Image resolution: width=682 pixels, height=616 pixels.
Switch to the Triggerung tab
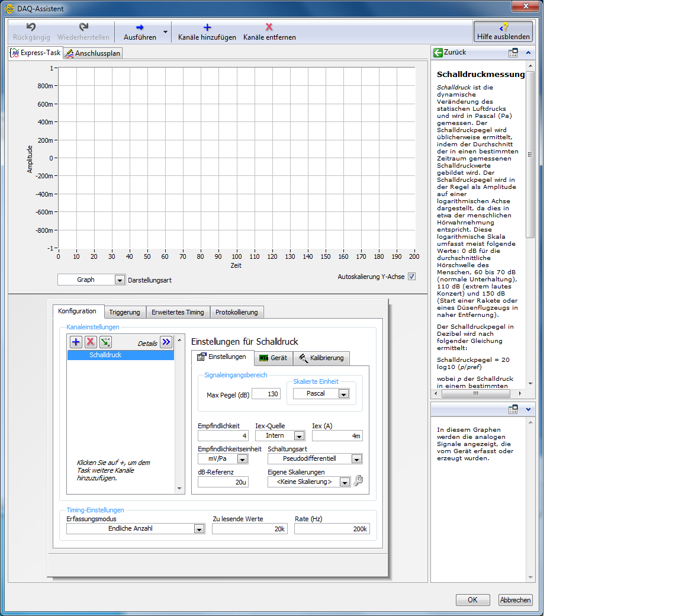124,312
